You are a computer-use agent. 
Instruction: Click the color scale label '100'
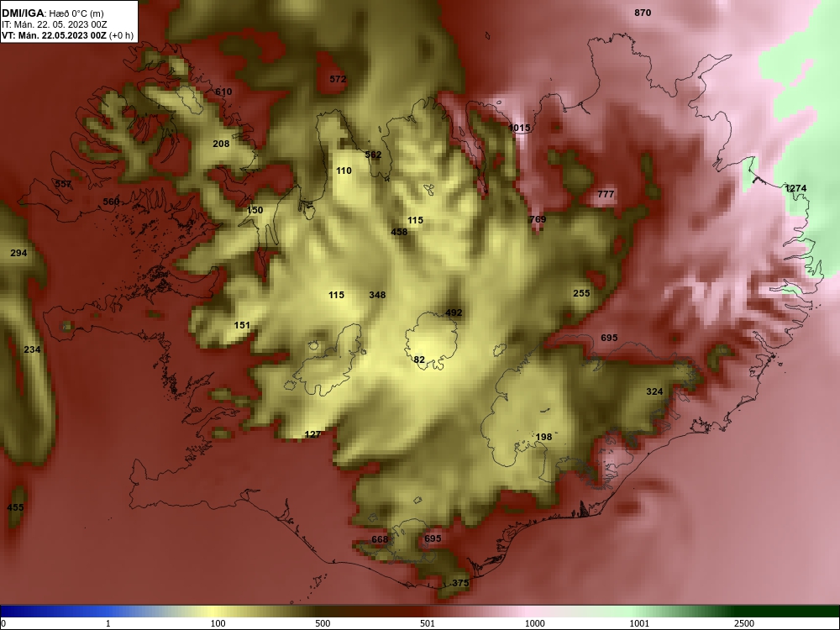tap(218, 623)
